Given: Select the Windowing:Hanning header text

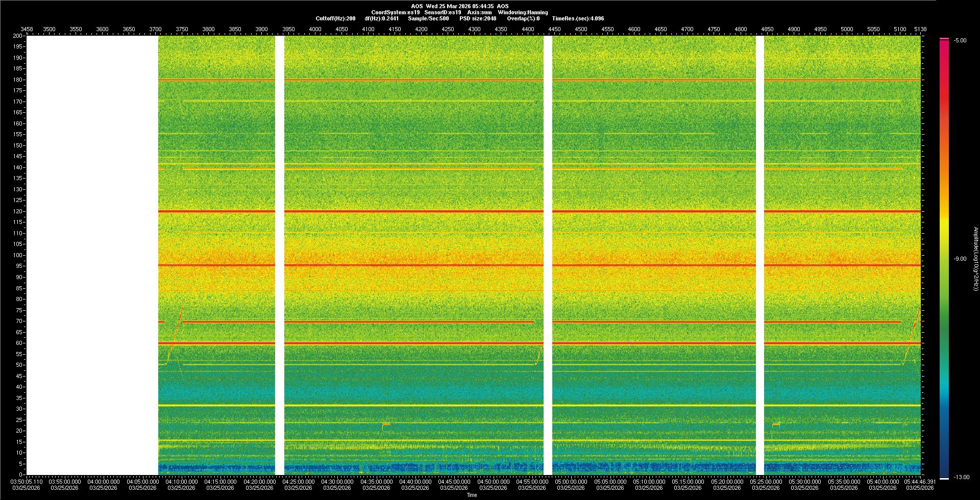Looking at the screenshot, I should (523, 12).
